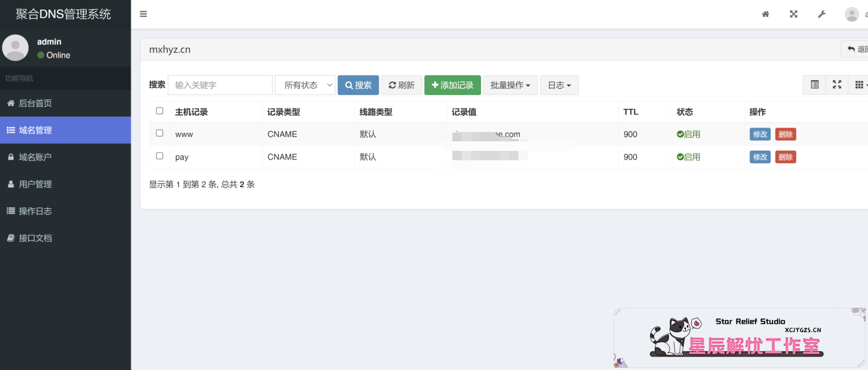
Task: Open the 所有状态 status dropdown
Action: (x=305, y=85)
